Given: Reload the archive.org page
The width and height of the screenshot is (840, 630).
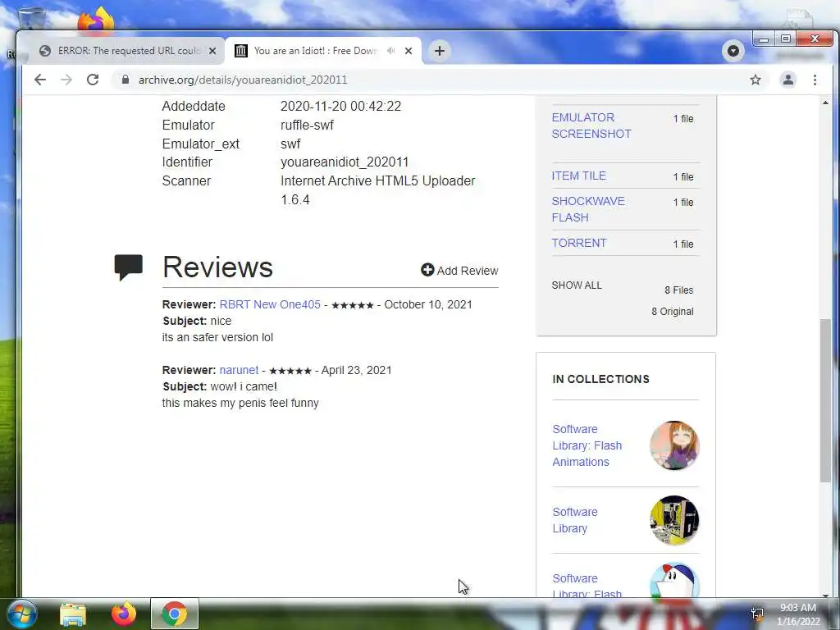Looking at the screenshot, I should [x=93, y=80].
